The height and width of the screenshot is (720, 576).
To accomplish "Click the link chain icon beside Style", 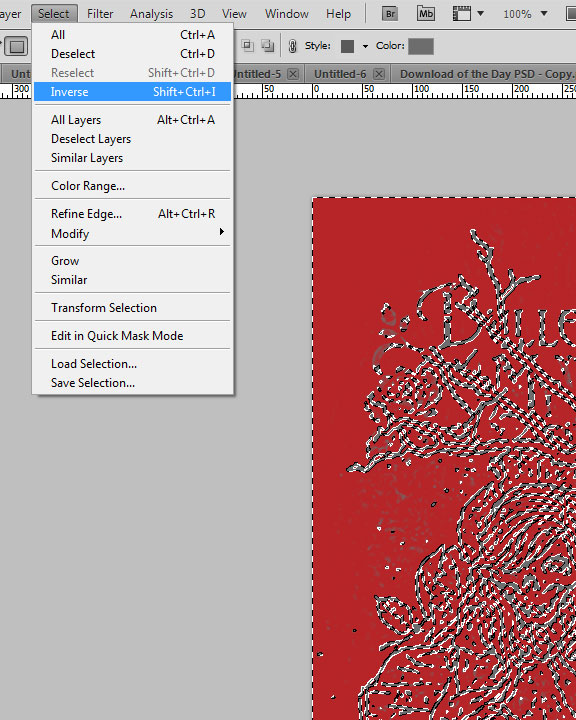I will [292, 46].
